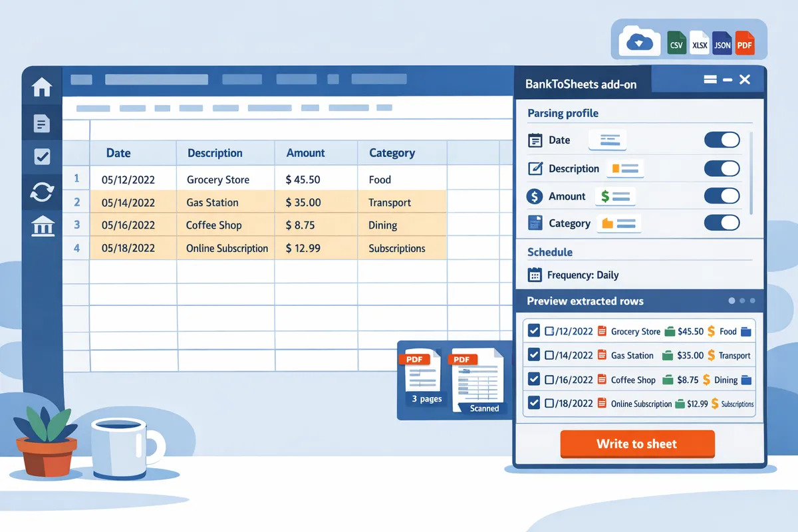This screenshot has width=798, height=532.
Task: Click the Write to sheet button
Action: pos(637,444)
